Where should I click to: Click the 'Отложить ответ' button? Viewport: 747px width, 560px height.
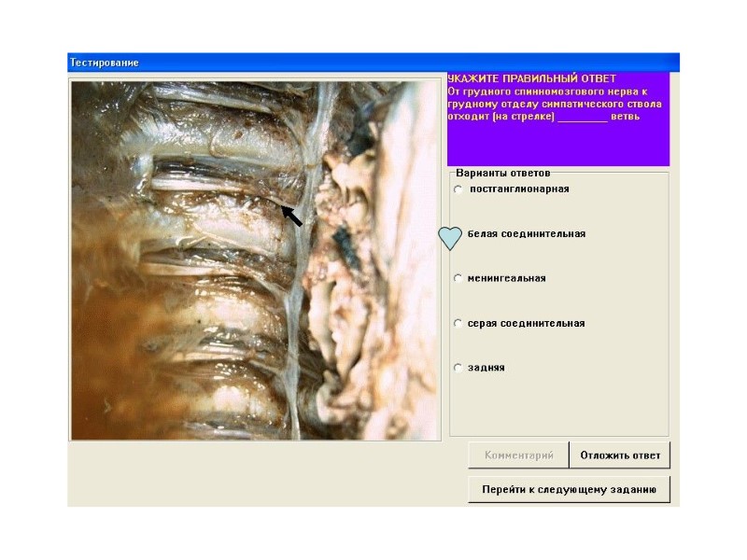click(620, 455)
